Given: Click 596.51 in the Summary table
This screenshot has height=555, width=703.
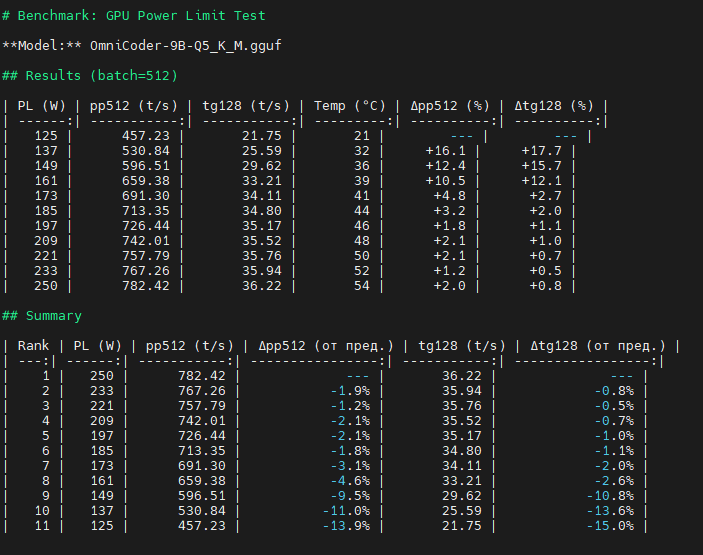Looking at the screenshot, I should click(x=202, y=496).
